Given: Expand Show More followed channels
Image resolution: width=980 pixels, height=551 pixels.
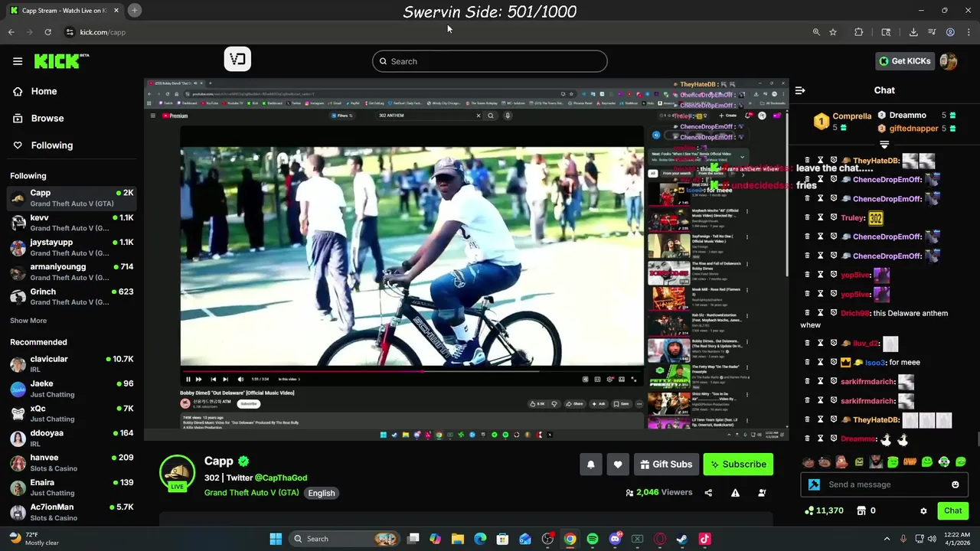Looking at the screenshot, I should click(28, 321).
